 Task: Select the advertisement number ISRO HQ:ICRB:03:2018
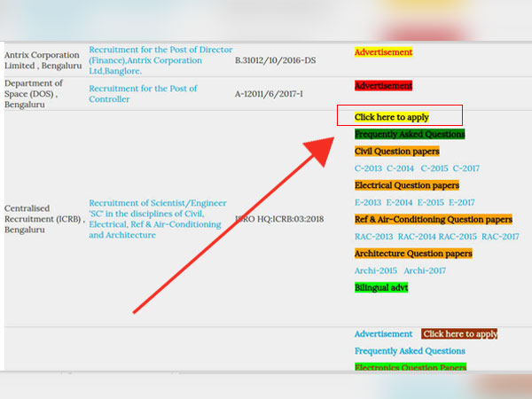click(x=279, y=219)
